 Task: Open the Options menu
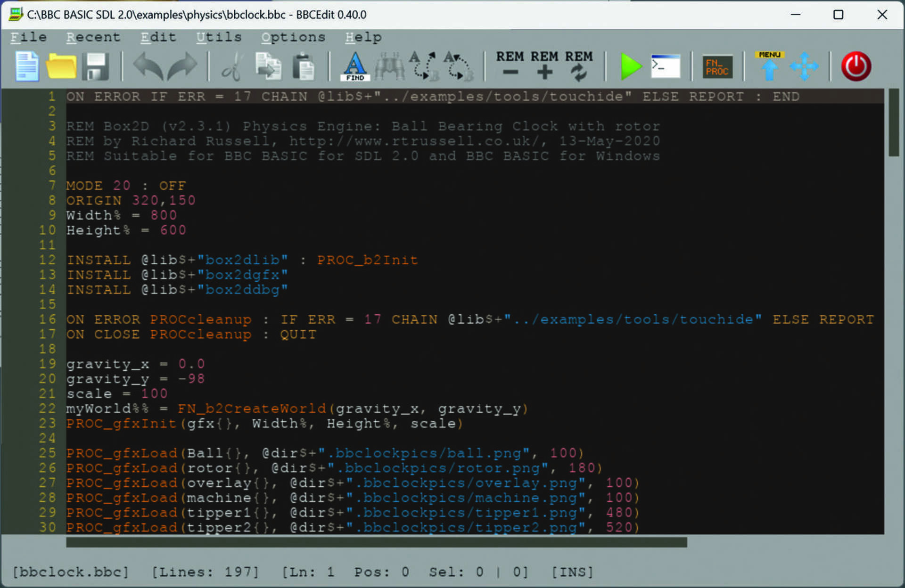click(293, 37)
